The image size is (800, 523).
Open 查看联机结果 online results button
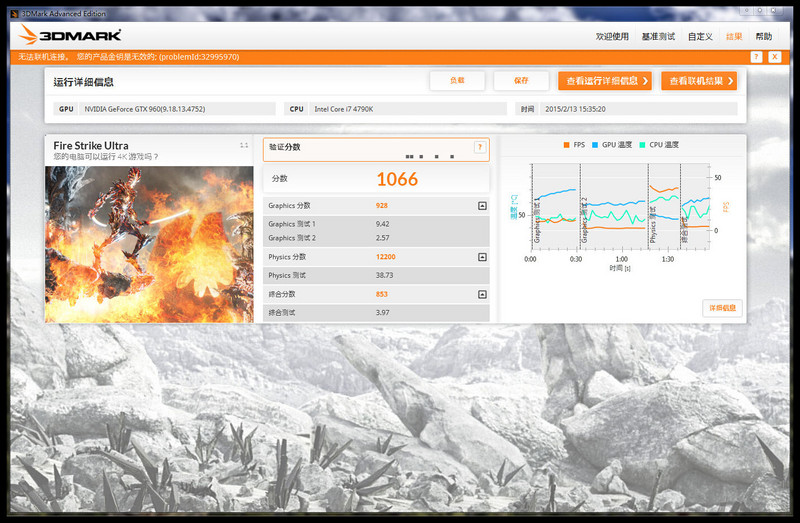point(699,81)
